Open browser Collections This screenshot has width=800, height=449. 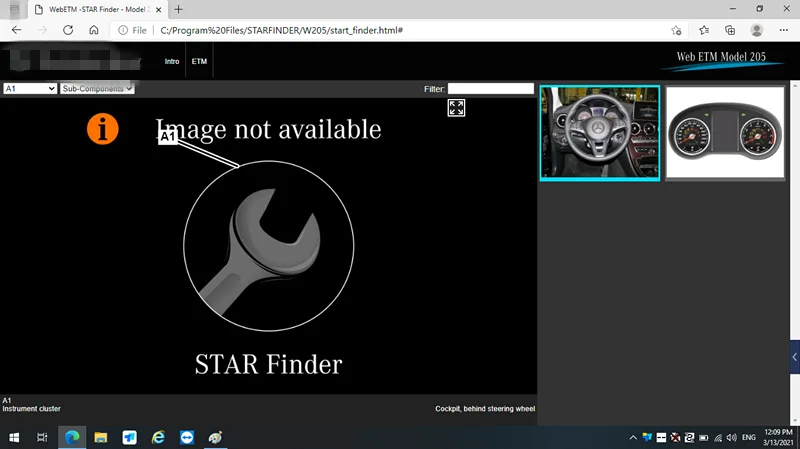[x=730, y=30]
